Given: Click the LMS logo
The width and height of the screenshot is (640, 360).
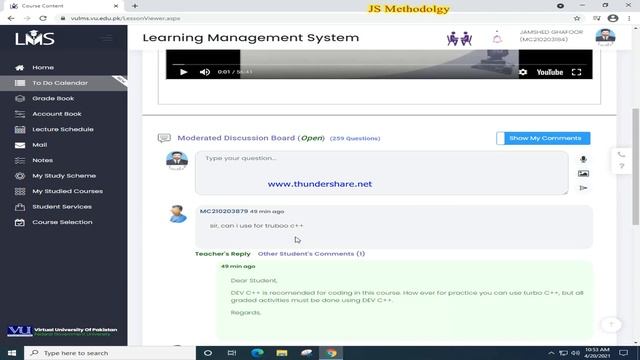Looking at the screenshot, I should pos(35,38).
